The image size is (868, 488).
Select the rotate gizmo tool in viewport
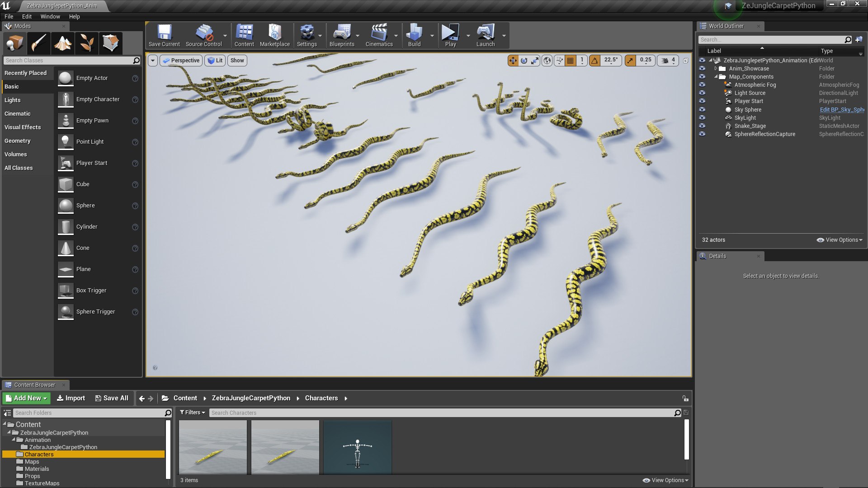coord(524,60)
